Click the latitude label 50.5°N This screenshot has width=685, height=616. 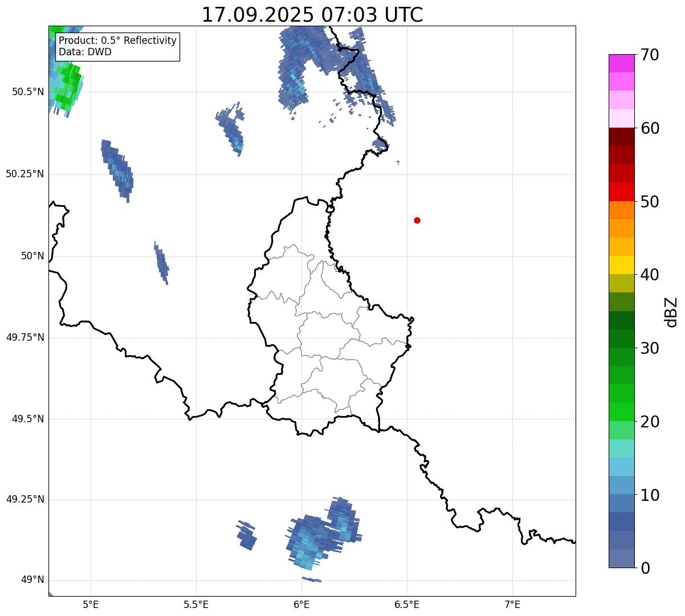[28, 92]
